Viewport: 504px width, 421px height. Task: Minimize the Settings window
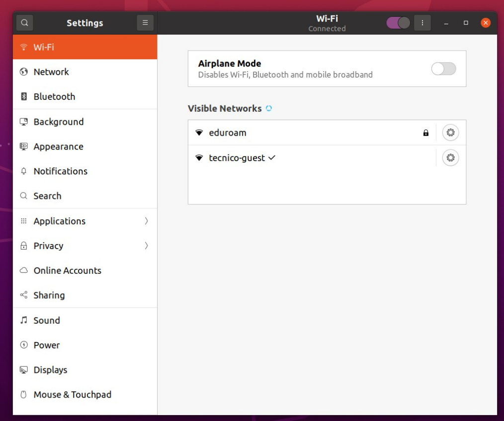446,23
